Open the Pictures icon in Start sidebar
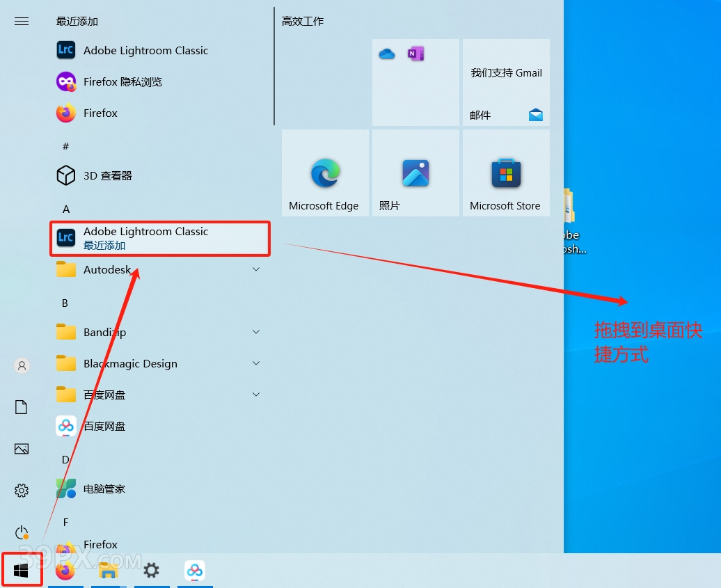Screen dimensions: 721x588 point(22,449)
